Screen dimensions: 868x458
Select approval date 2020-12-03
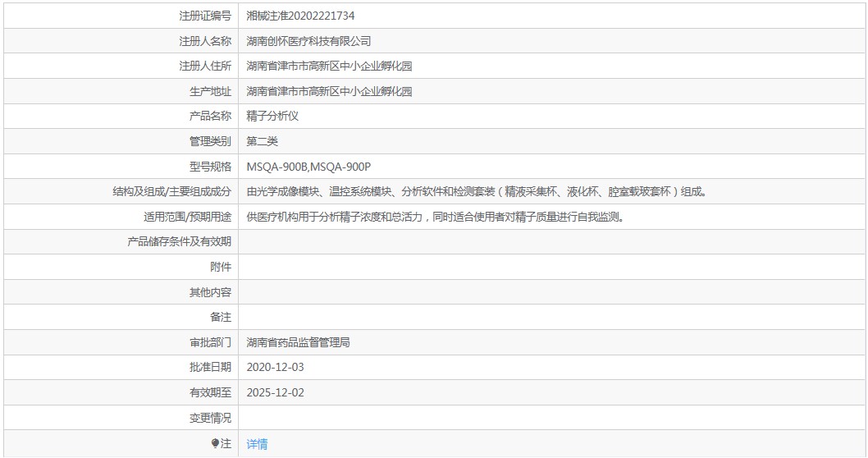click(x=275, y=367)
